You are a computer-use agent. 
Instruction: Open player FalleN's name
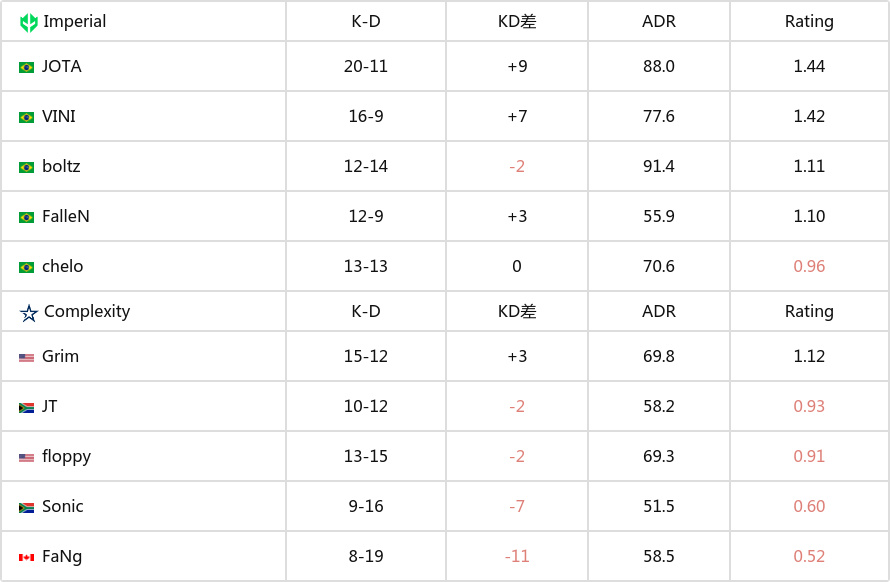click(66, 216)
